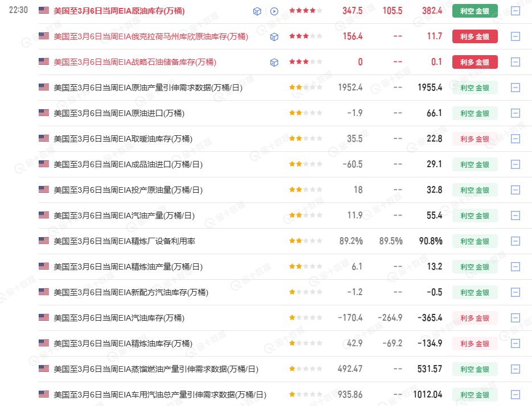This screenshot has height=406, width=532.
Task: Click the cube icon in the EIA战略石油储备库存 row
Action: point(274,62)
